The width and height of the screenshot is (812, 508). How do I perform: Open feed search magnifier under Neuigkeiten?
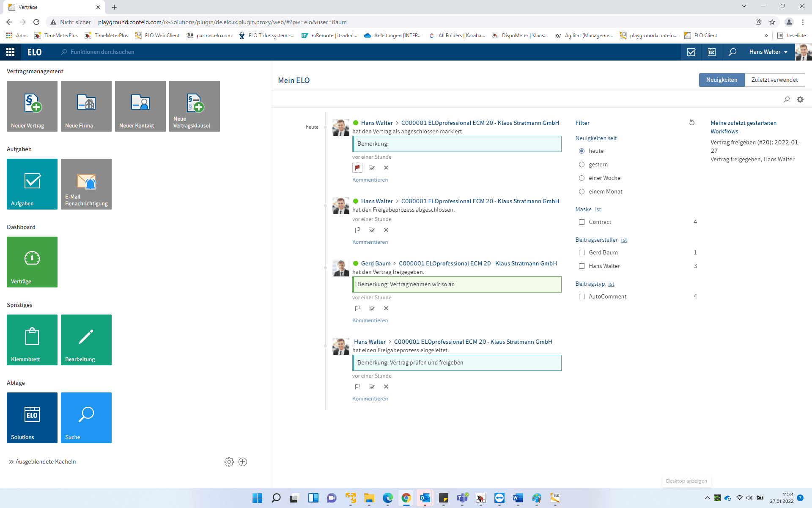click(787, 99)
